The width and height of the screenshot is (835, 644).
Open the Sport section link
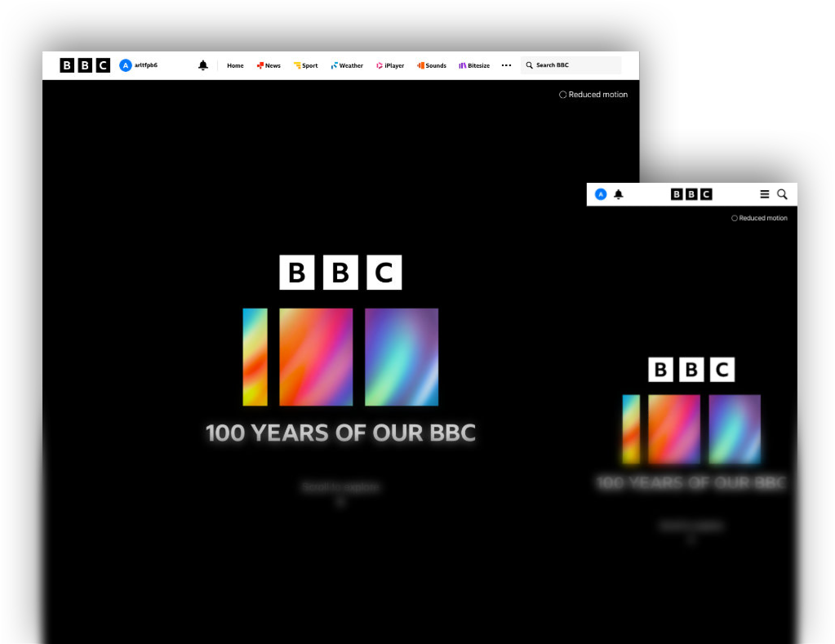[306, 65]
